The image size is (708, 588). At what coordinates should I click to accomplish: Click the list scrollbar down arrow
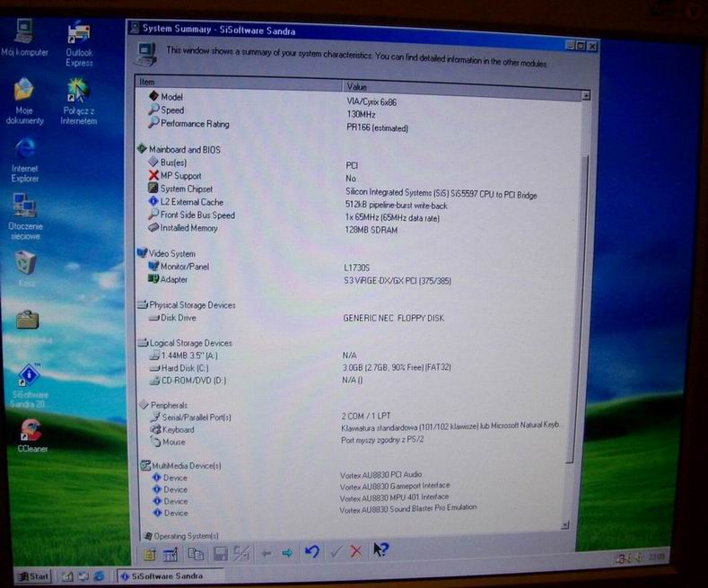564,525
